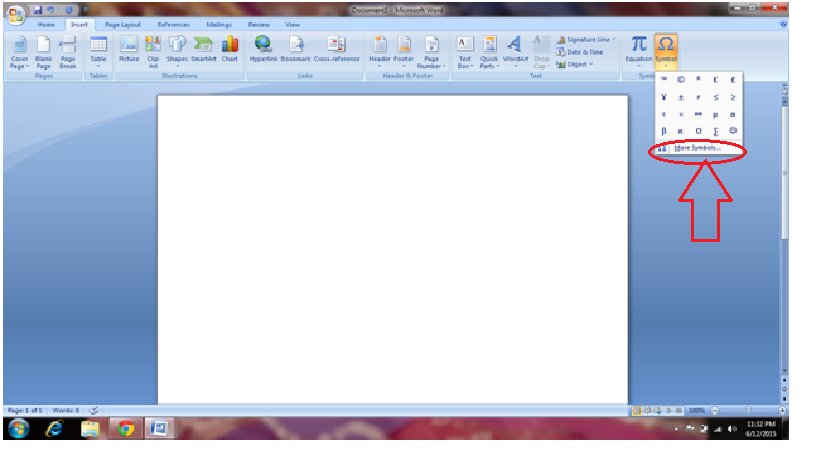Open the Equation dropdown
The height and width of the screenshot is (460, 819).
click(638, 52)
